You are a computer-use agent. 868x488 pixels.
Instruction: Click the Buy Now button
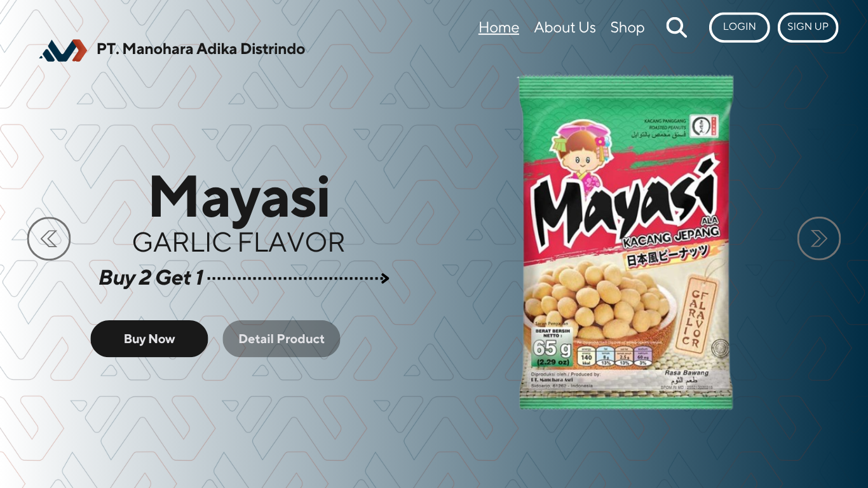(x=149, y=339)
